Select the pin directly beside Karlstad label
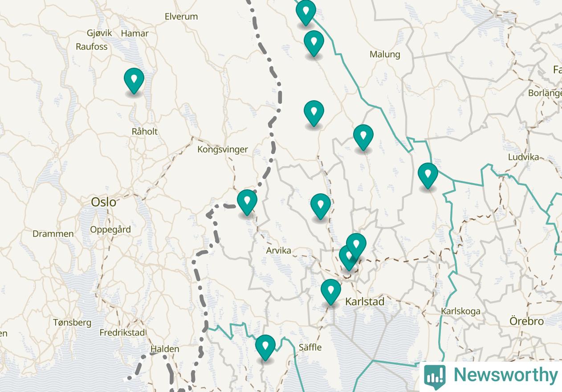 (x=331, y=291)
